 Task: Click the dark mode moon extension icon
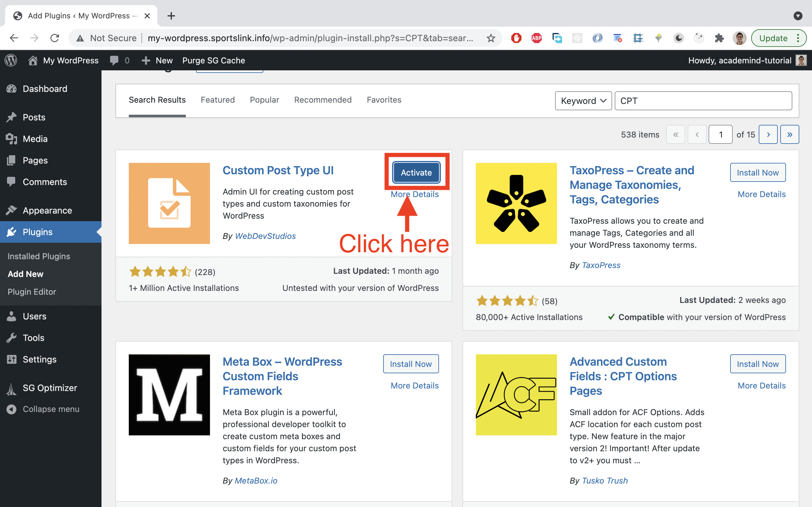(678, 38)
